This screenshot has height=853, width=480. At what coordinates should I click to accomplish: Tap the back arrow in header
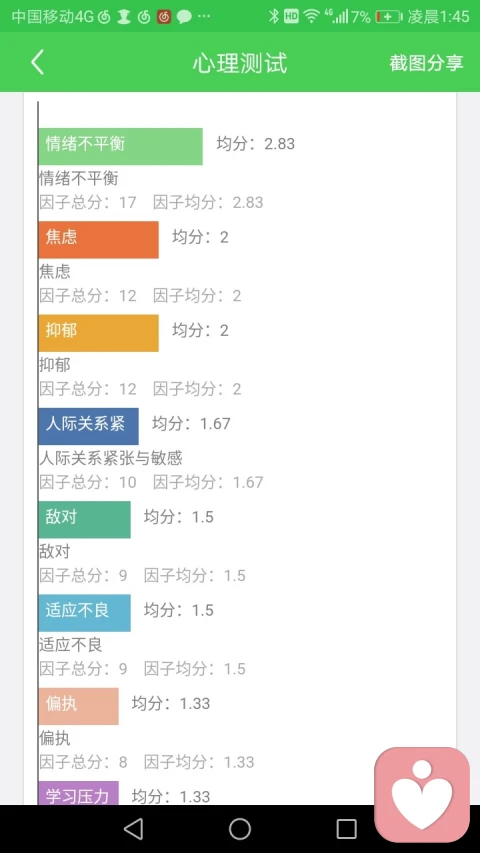(x=37, y=62)
